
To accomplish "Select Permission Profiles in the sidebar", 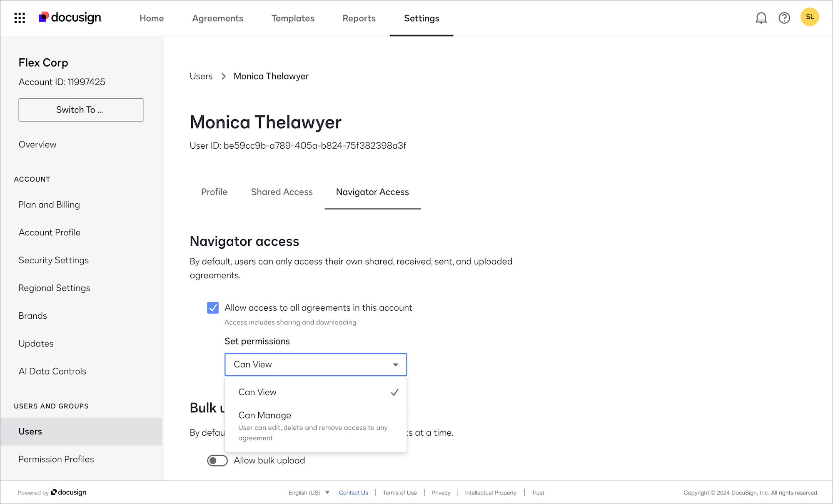I will [56, 459].
